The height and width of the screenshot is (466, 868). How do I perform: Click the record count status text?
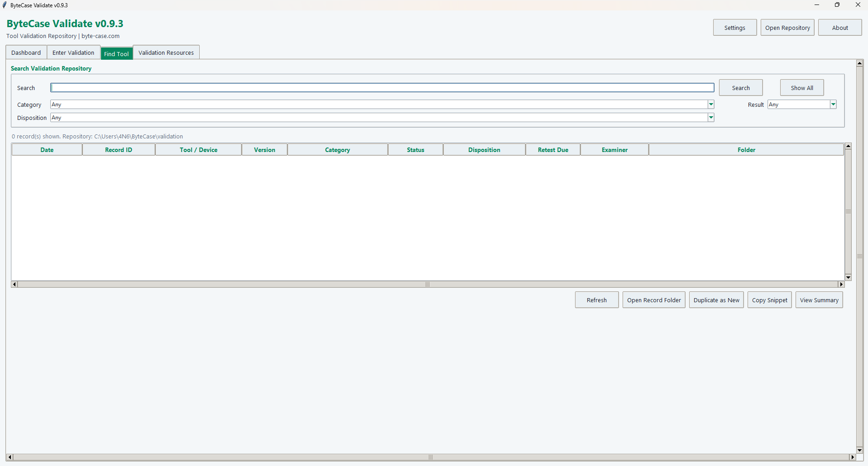pos(97,136)
